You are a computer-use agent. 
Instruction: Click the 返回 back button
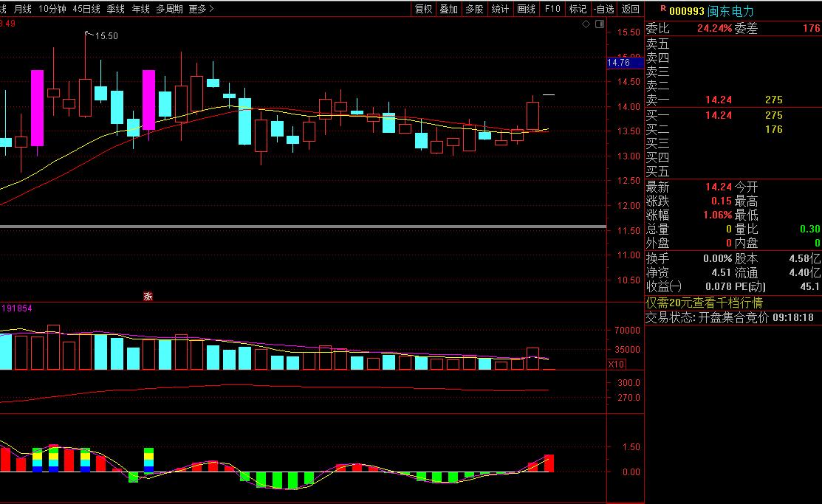(630, 9)
